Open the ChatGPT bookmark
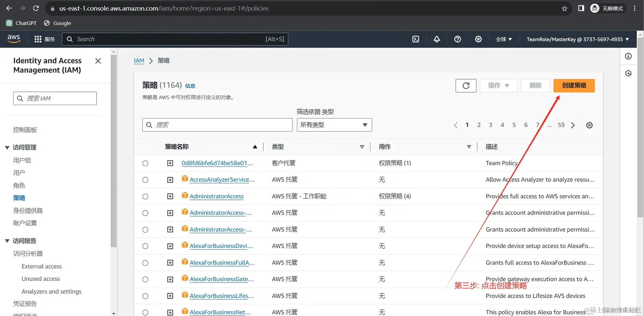The image size is (644, 316). (21, 23)
